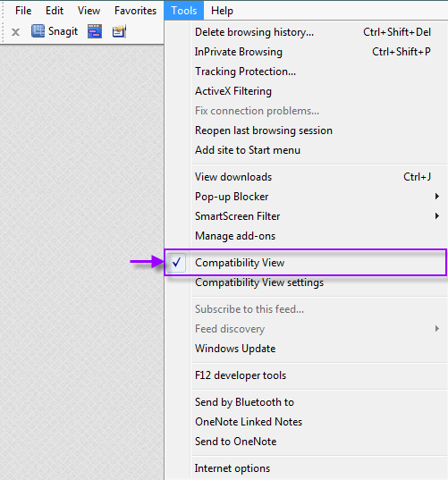Uncheck the Compatibility View checkmark
The width and height of the screenshot is (448, 480).
pos(176,263)
